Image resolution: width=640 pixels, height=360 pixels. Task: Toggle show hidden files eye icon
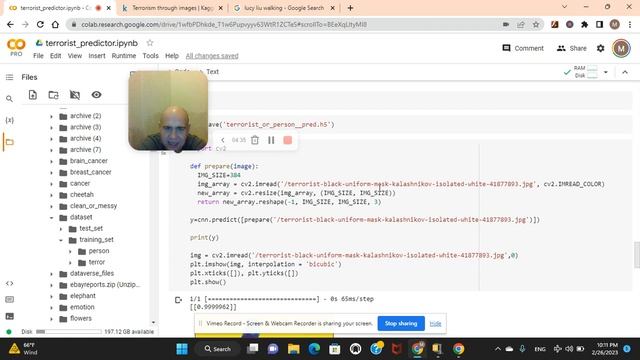[x=96, y=95]
